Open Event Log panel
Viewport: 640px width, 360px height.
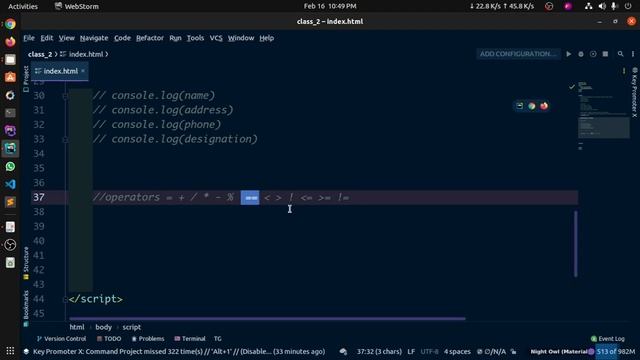pyautogui.click(x=608, y=339)
